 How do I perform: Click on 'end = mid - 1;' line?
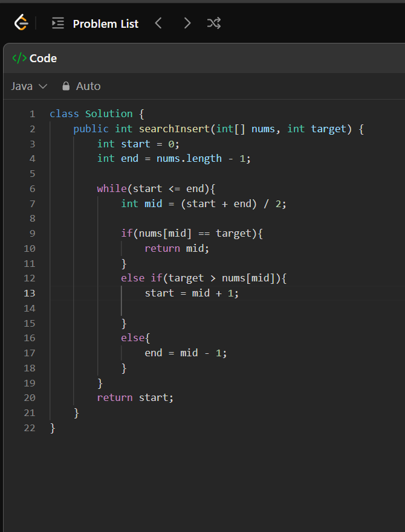[186, 353]
